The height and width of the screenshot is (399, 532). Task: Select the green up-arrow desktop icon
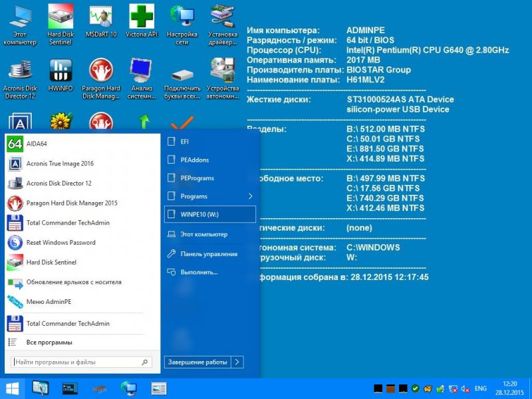point(144,122)
